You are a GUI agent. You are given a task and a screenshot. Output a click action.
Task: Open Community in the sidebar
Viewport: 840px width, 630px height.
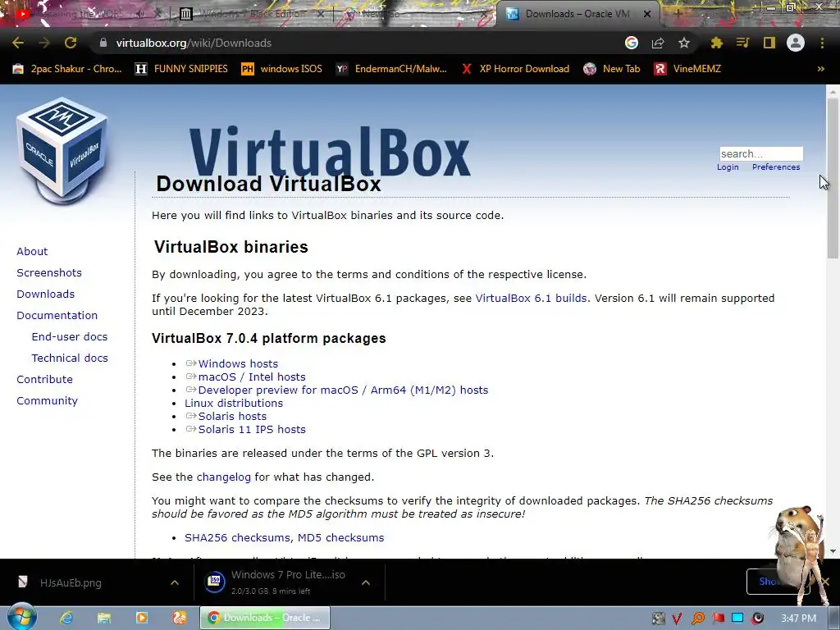47,400
